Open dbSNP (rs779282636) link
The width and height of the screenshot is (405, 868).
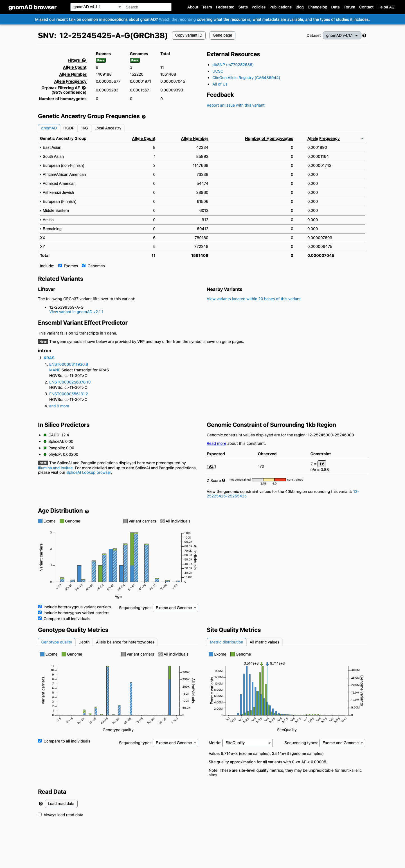coord(233,65)
